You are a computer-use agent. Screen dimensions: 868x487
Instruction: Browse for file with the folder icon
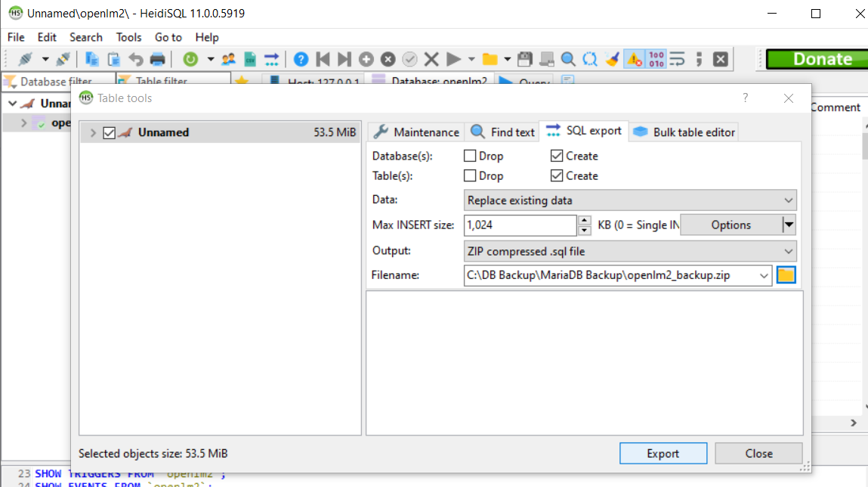[x=786, y=275]
